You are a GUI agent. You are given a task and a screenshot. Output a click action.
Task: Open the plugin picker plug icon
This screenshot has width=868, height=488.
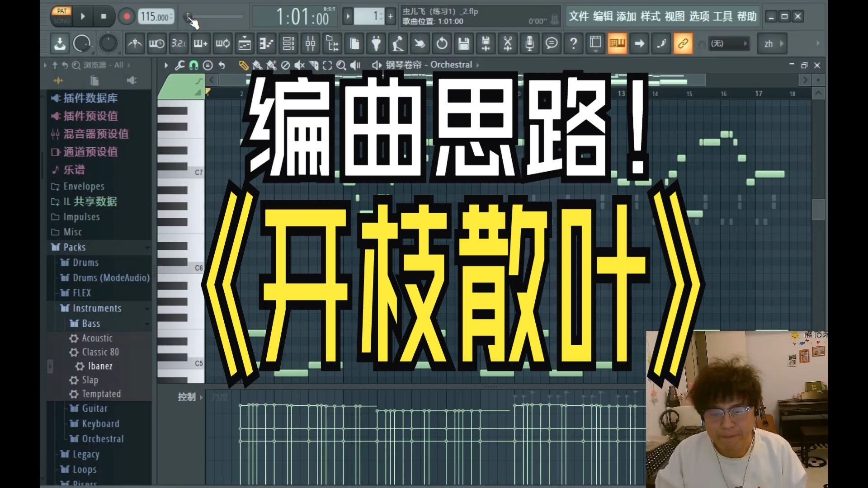376,44
